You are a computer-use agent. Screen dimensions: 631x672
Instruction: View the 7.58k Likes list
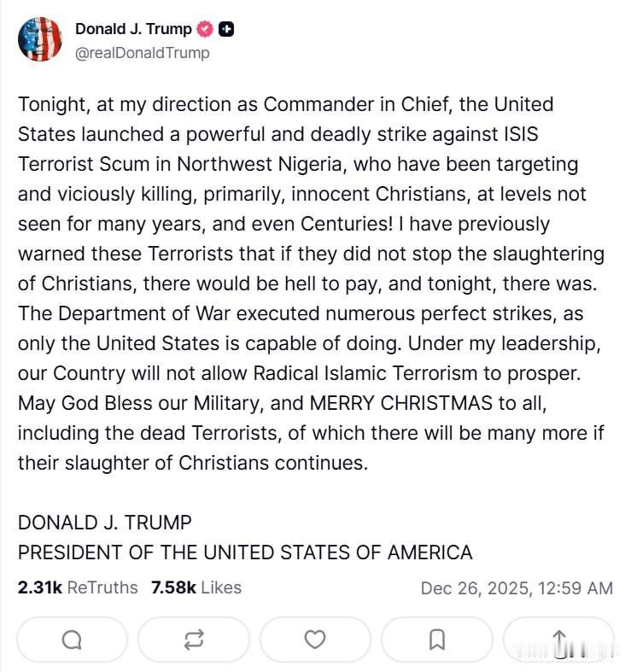[196, 587]
